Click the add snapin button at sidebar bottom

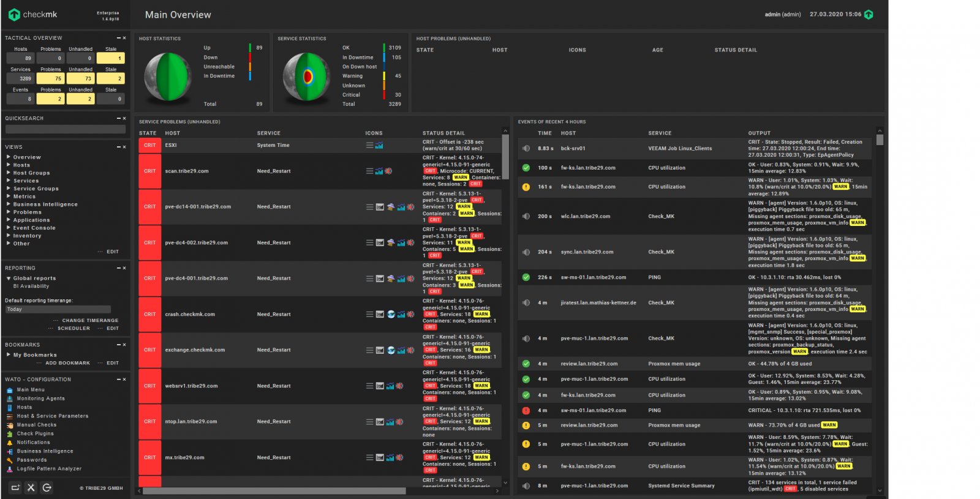point(15,487)
